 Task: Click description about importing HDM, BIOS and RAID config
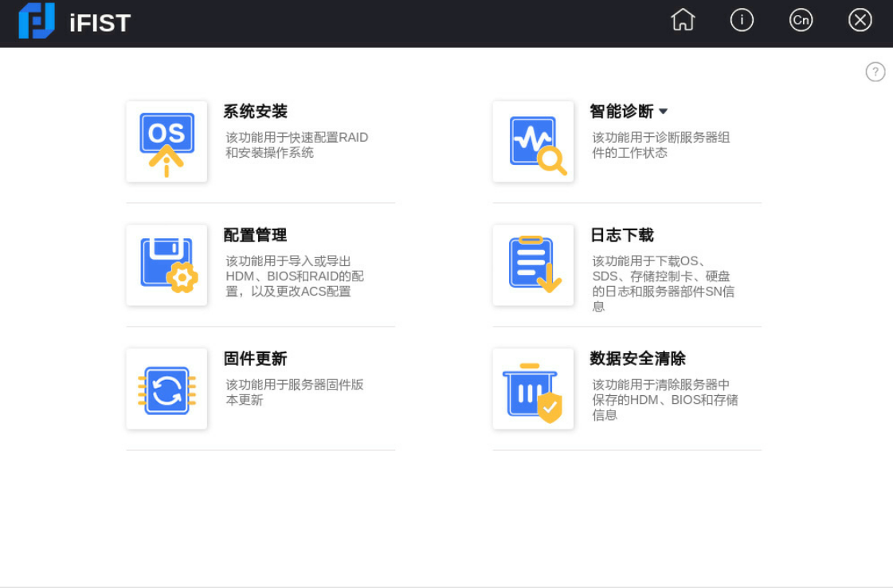tap(295, 276)
